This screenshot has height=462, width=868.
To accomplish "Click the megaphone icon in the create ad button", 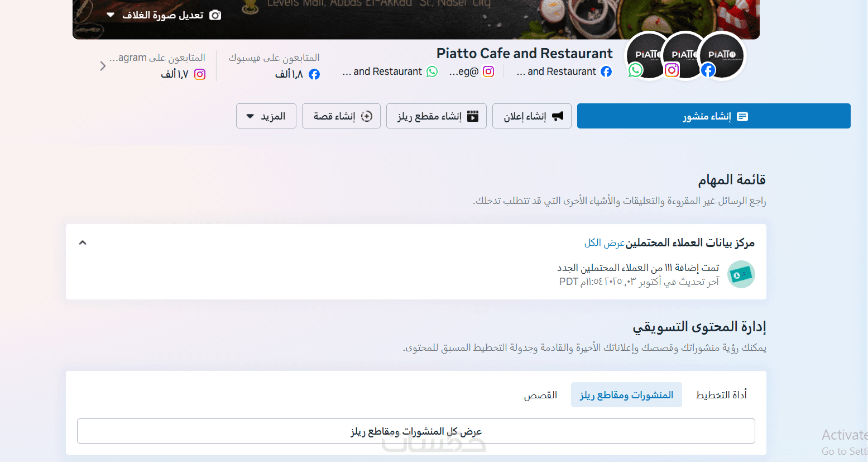I will click(x=558, y=116).
